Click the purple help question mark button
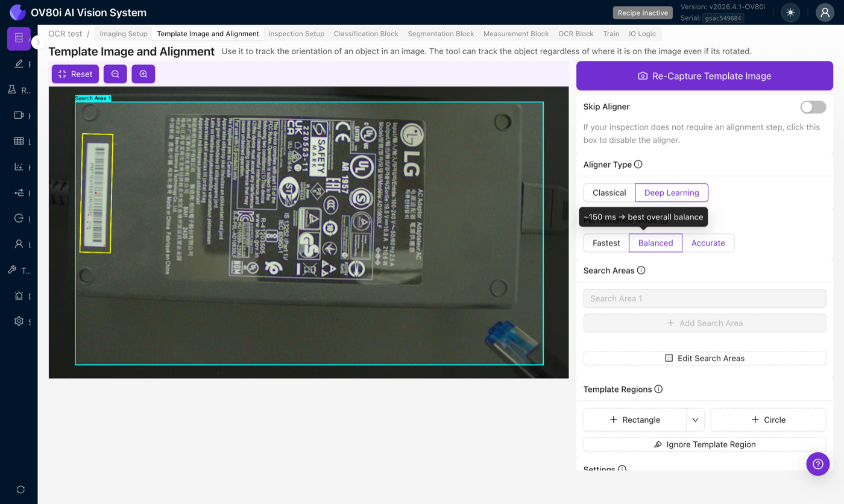The width and height of the screenshot is (844, 504). point(817,464)
